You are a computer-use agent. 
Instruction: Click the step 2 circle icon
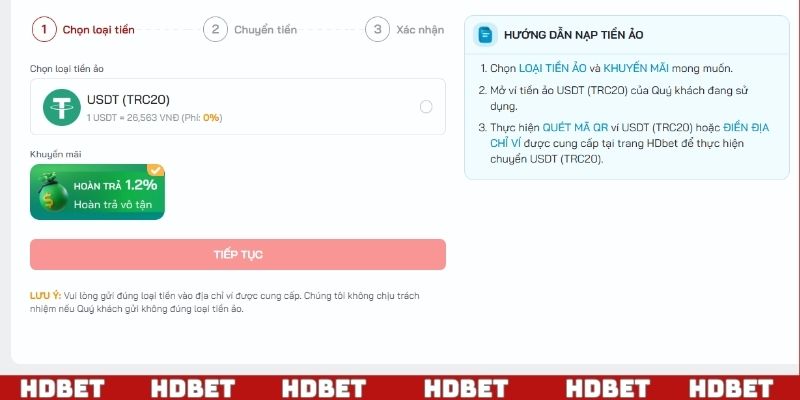(215, 30)
